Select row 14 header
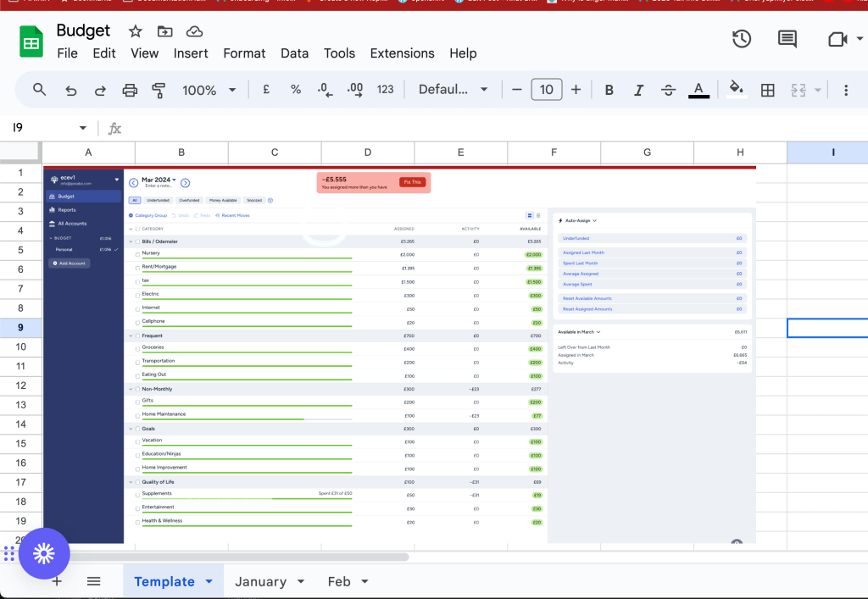The width and height of the screenshot is (868, 599). point(21,424)
